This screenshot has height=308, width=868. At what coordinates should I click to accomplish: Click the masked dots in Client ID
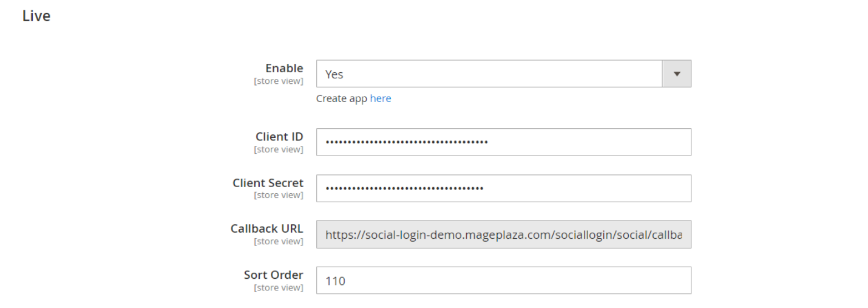407,142
